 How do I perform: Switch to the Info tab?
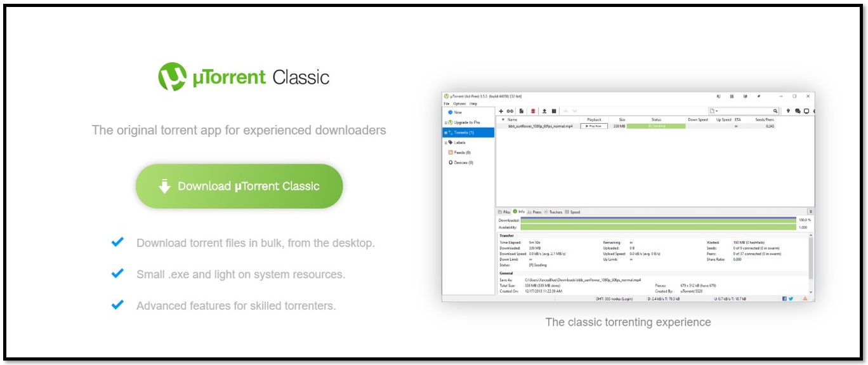pos(518,211)
